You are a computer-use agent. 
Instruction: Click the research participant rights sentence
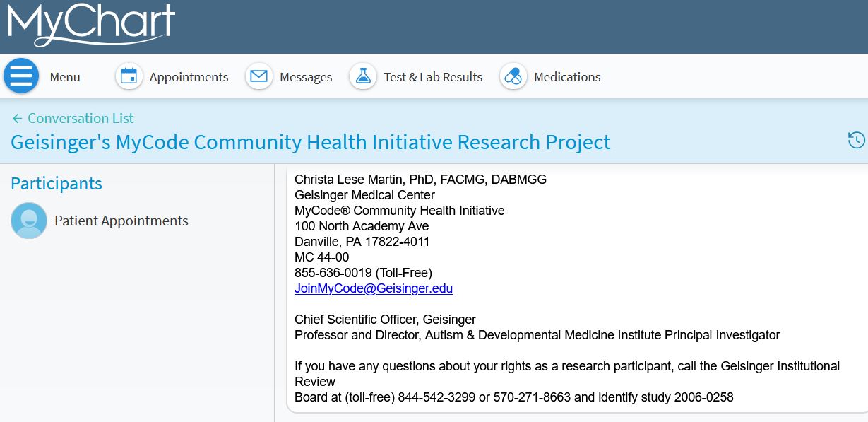pos(567,374)
